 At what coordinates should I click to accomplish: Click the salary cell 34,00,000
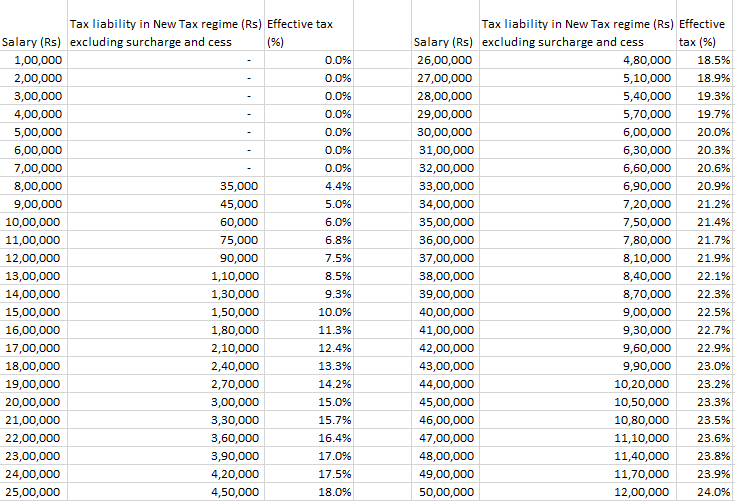click(447, 204)
